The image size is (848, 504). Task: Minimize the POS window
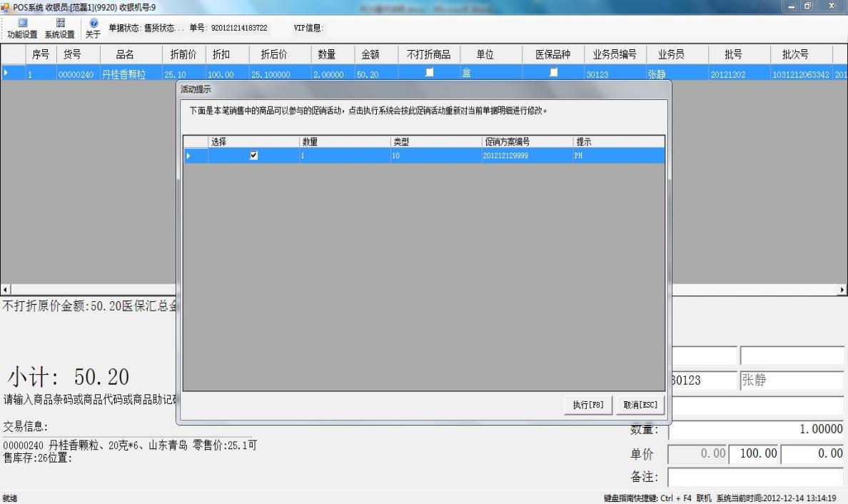[x=791, y=6]
